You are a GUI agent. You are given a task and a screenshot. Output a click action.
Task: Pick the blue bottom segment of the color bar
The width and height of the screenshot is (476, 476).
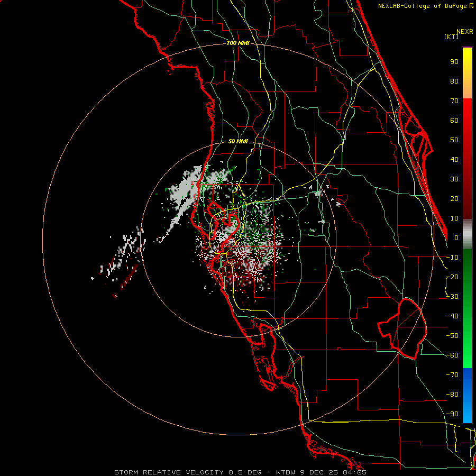[x=467, y=396]
